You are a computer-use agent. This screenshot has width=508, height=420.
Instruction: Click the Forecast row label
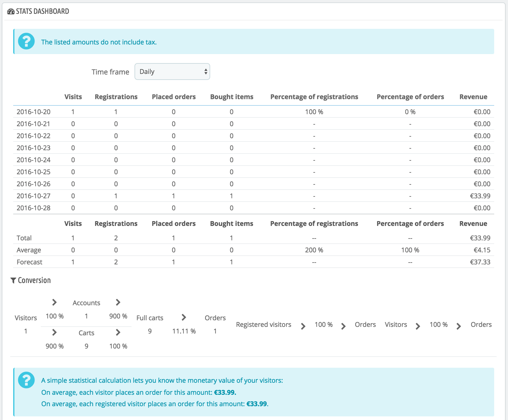(29, 262)
